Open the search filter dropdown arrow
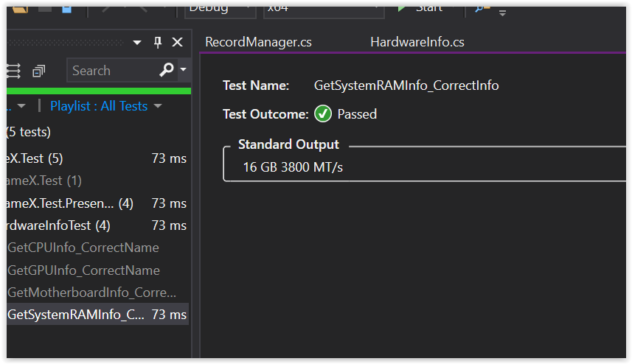632x364 pixels. click(183, 70)
